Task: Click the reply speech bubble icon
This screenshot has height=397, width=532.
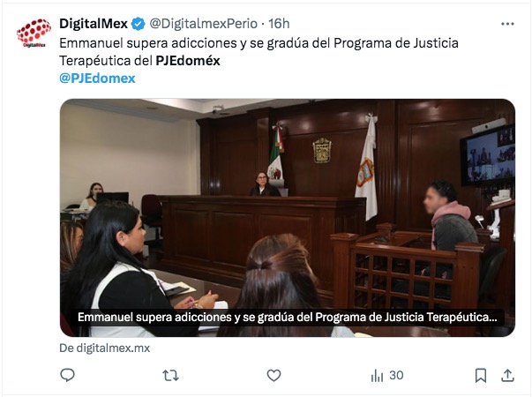Action: pos(67,375)
